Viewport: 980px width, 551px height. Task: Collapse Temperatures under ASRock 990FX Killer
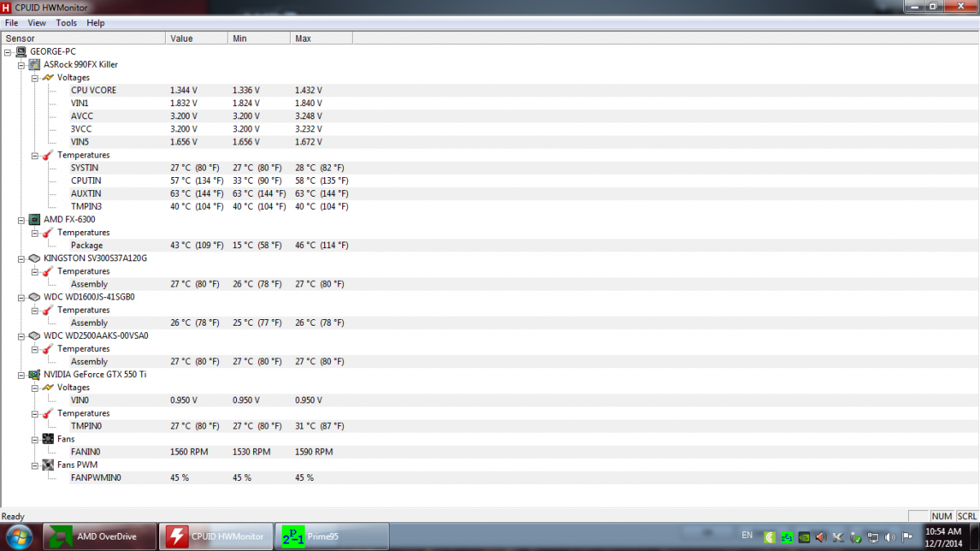[x=35, y=155]
